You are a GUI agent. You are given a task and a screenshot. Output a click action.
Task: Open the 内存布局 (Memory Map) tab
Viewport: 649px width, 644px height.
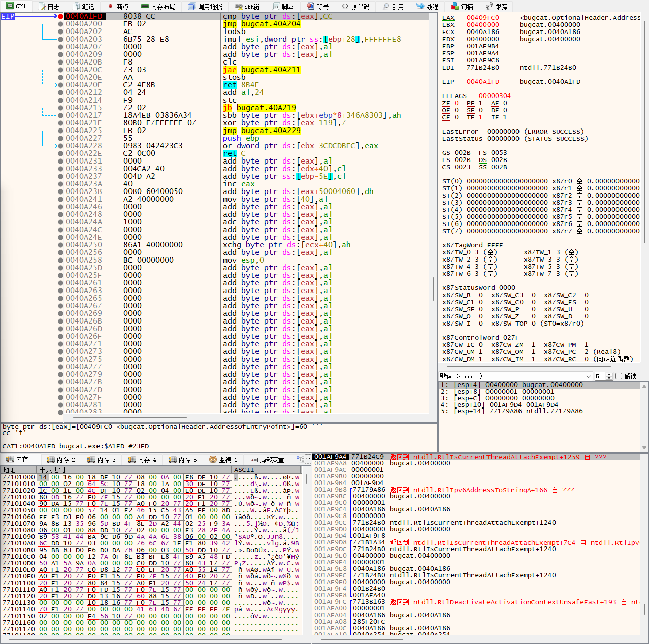click(x=158, y=6)
